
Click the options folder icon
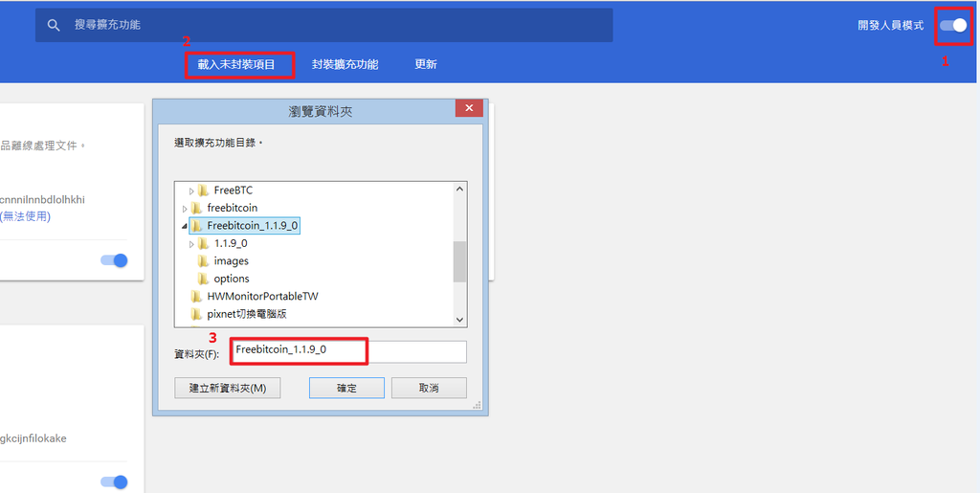(203, 279)
